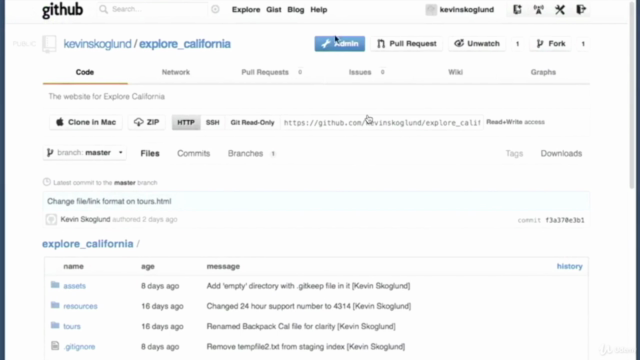Open the history link

[569, 266]
